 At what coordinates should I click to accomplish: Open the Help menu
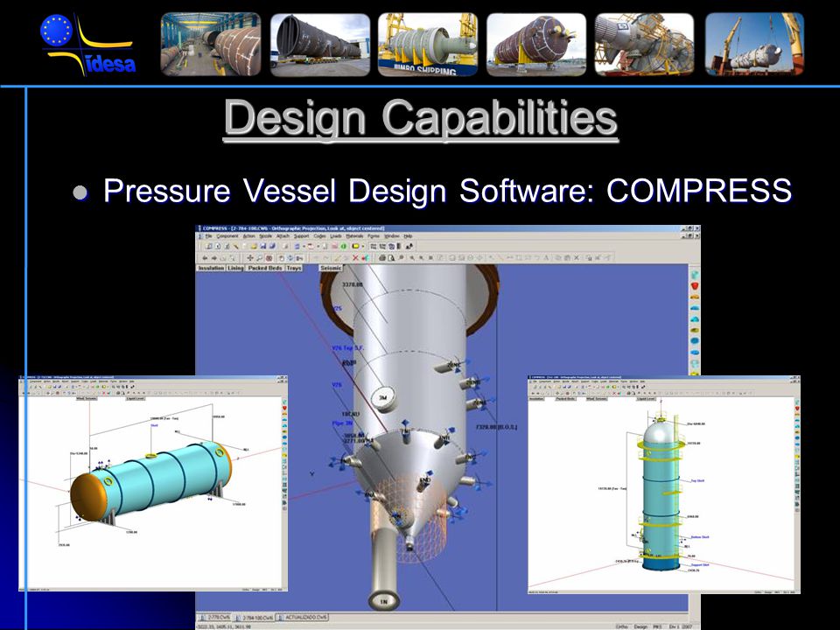(408, 235)
